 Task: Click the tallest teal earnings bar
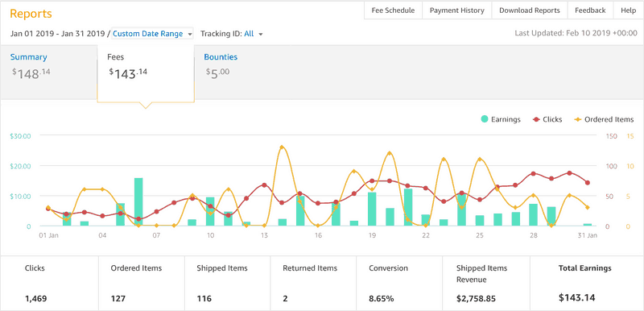tap(138, 201)
